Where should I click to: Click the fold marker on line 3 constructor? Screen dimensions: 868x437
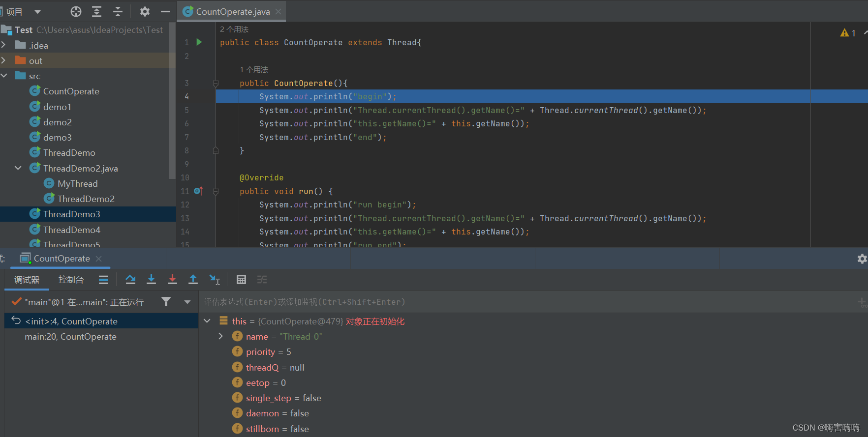[216, 84]
